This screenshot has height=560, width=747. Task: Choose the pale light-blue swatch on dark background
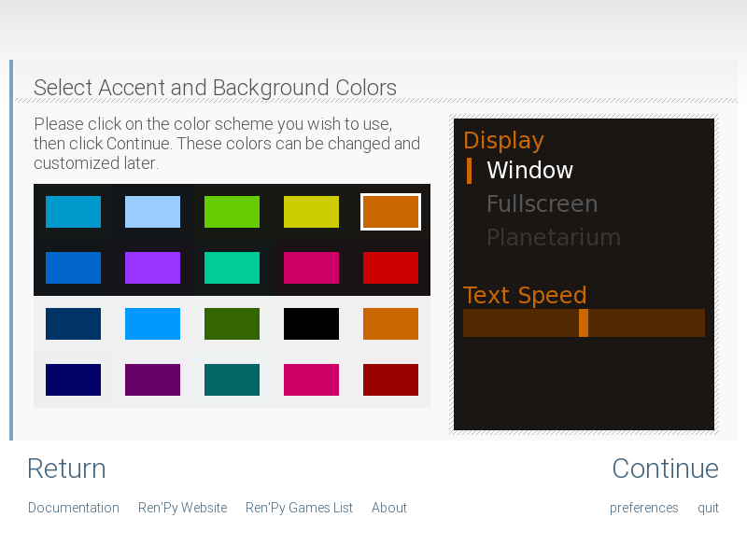click(x=152, y=212)
